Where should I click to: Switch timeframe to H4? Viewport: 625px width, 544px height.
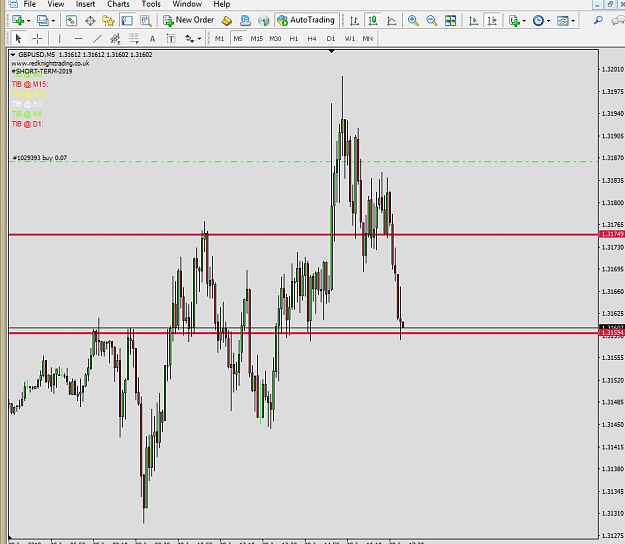pos(312,39)
